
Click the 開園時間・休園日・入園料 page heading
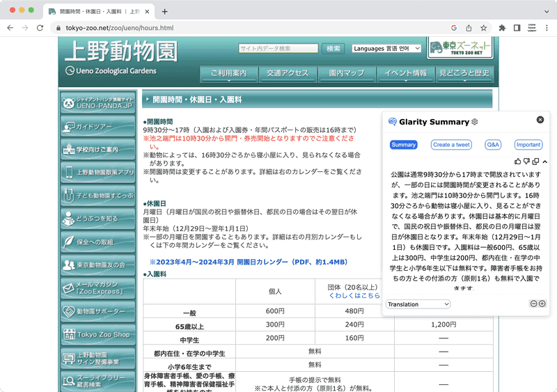(x=197, y=100)
